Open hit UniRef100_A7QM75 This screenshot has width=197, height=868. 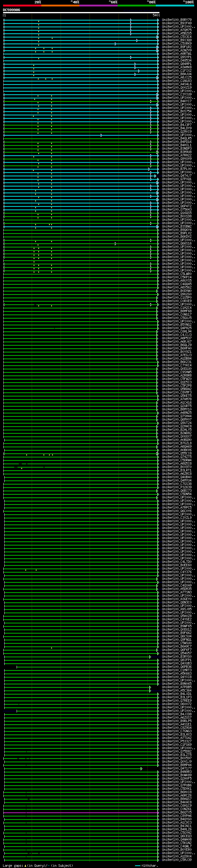177,30
